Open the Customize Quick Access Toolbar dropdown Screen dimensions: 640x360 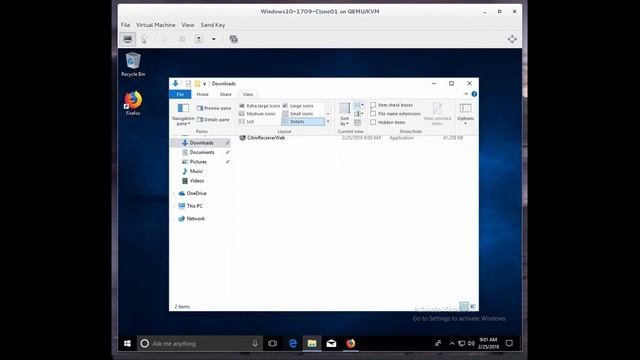click(204, 84)
